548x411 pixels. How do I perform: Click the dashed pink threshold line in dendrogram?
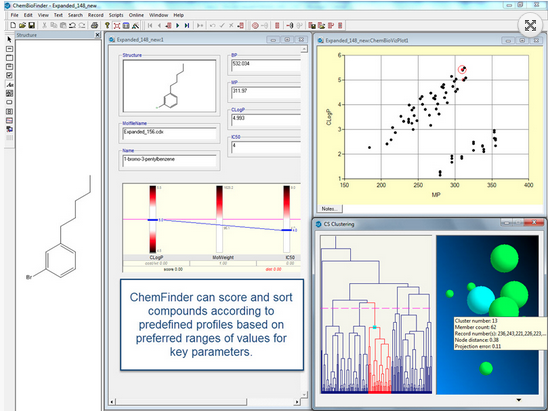[376, 308]
